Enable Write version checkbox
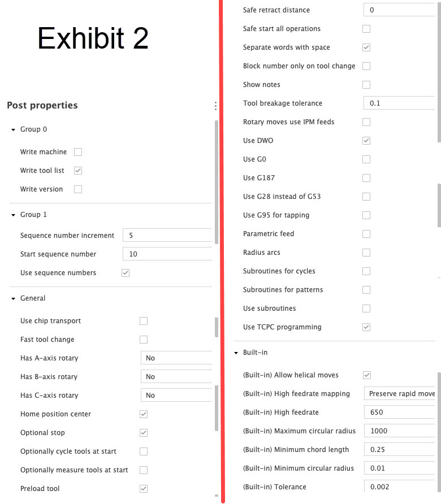The width and height of the screenshot is (441, 504). point(78,189)
